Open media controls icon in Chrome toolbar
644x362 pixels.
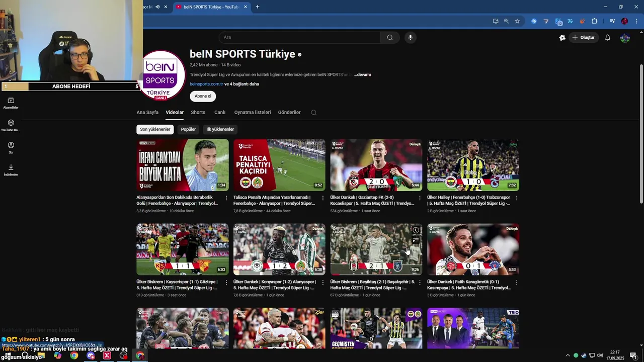click(x=612, y=21)
